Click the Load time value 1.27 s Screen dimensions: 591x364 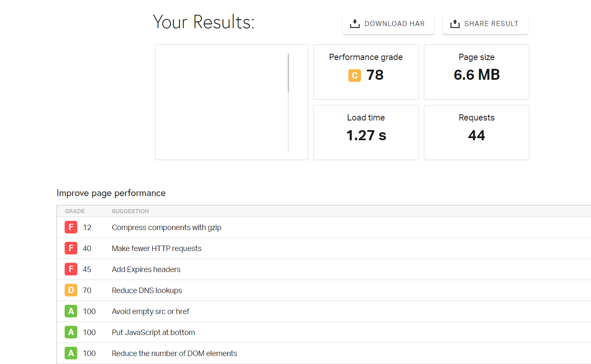tap(366, 136)
